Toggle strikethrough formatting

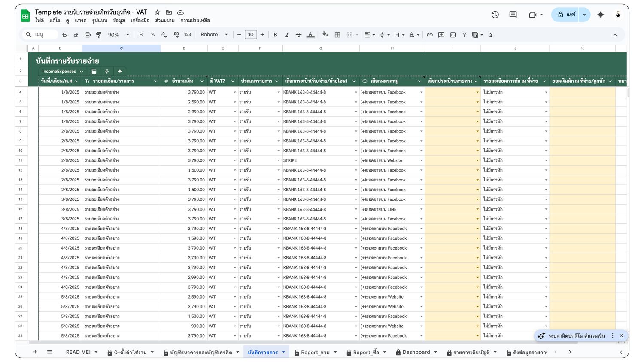[298, 35]
